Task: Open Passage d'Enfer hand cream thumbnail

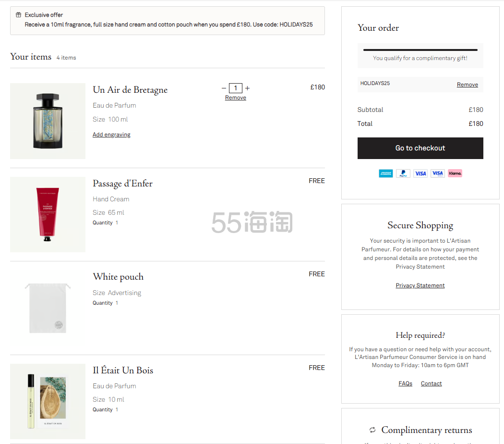Action: click(48, 214)
